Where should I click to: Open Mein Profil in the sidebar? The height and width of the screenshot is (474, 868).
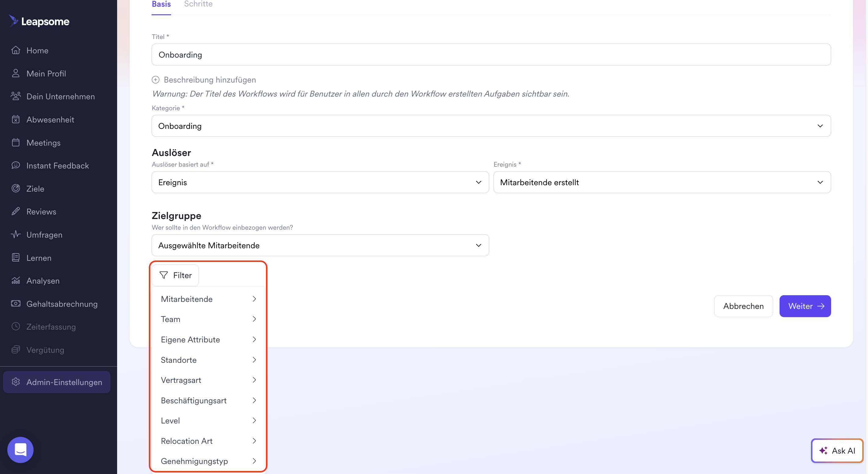[46, 73]
